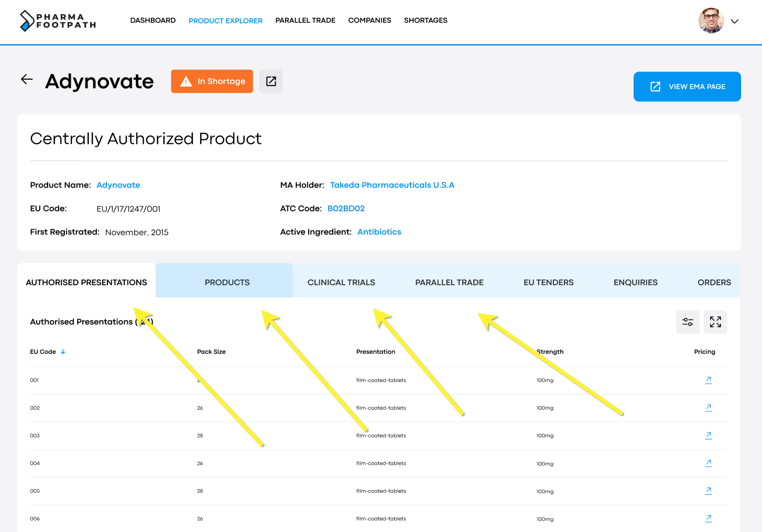Select EU code 004 cell
The height and width of the screenshot is (532, 762).
pos(35,463)
